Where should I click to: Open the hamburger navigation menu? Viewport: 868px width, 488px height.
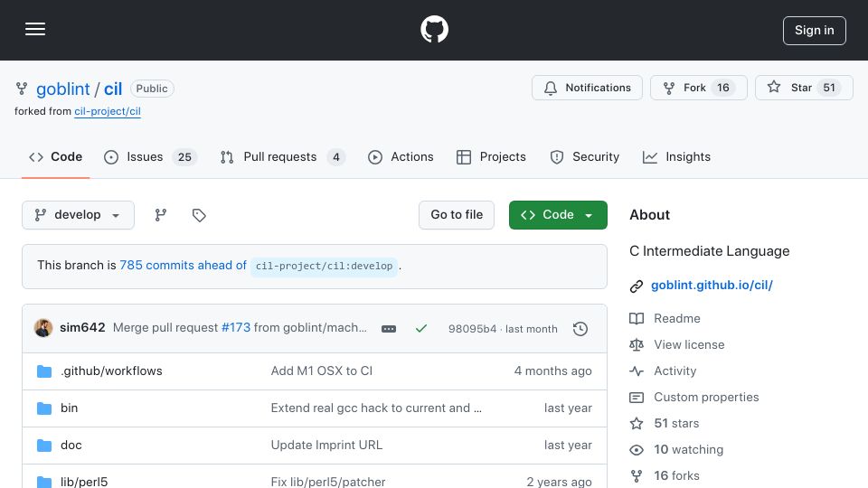click(x=35, y=29)
